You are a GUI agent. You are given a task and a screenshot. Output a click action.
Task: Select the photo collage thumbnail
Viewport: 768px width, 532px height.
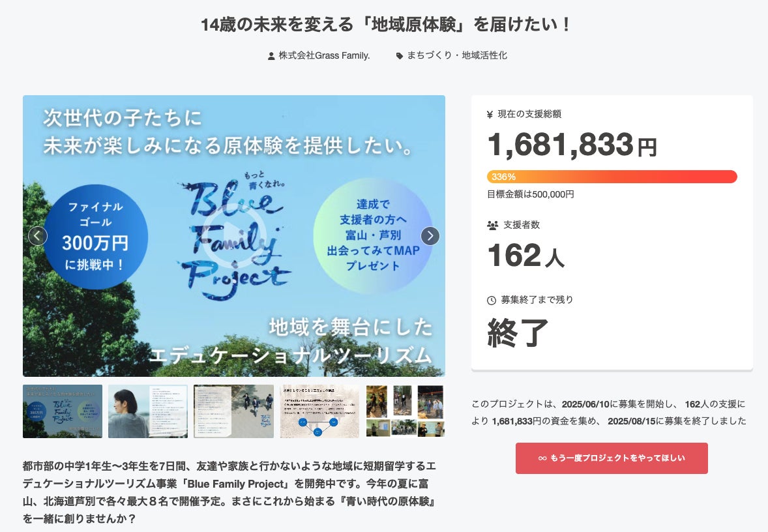pos(404,411)
